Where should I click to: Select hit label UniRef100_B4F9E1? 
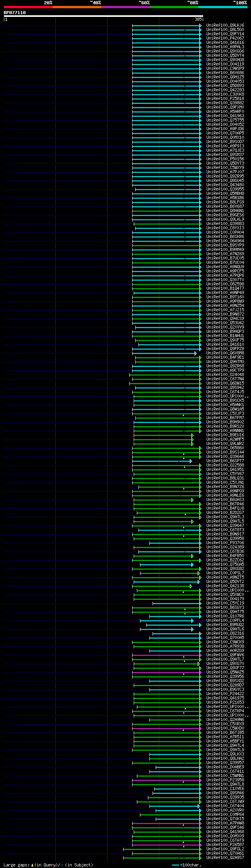(225, 357)
